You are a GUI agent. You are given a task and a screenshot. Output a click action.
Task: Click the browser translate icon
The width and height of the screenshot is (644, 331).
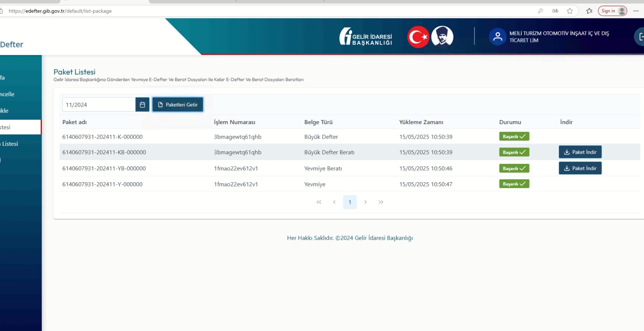tap(555, 11)
